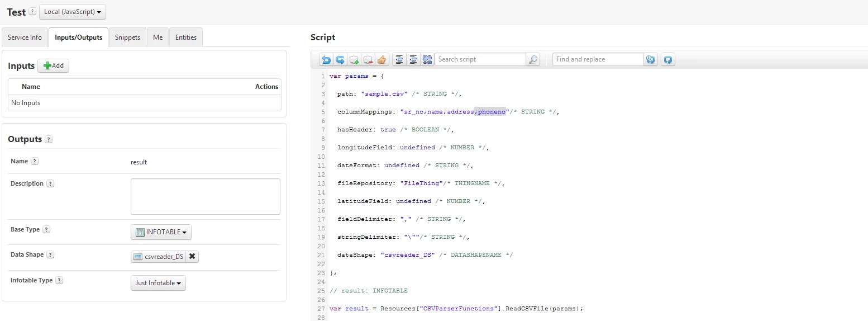The image size is (868, 321).
Task: Open the Me tab
Action: coord(158,37)
